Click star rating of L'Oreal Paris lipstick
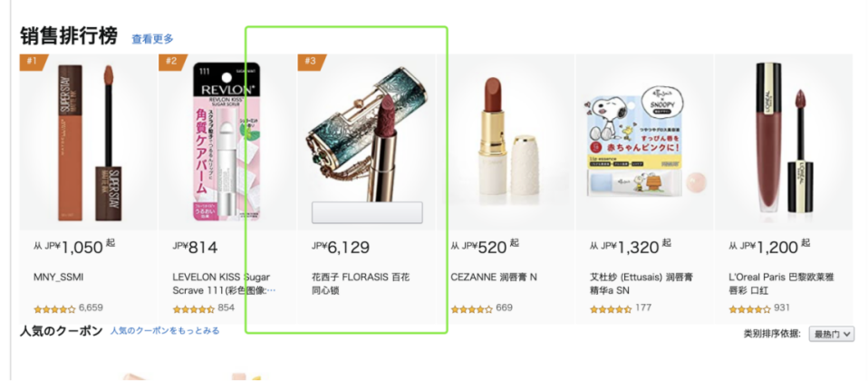Viewport: 868px width, 381px height. (x=749, y=309)
